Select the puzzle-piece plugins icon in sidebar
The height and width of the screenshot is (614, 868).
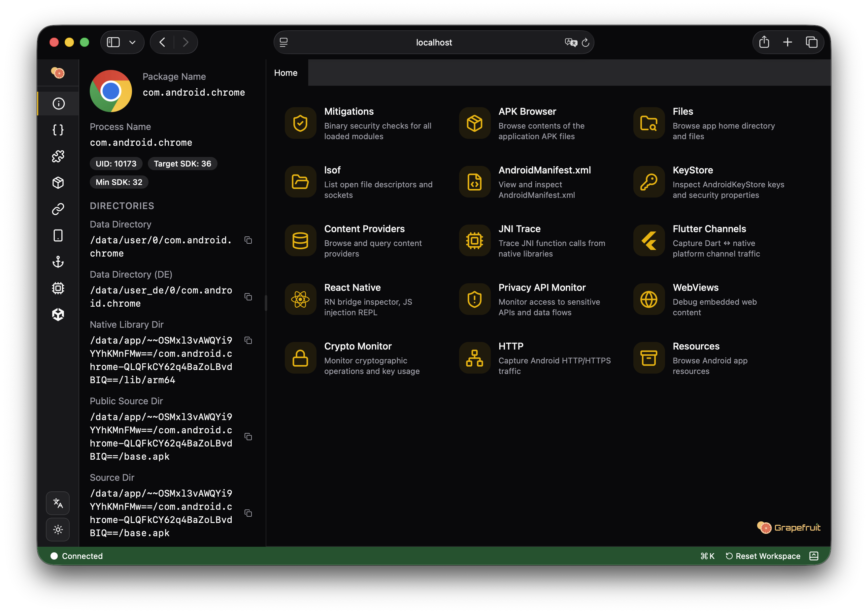point(57,156)
